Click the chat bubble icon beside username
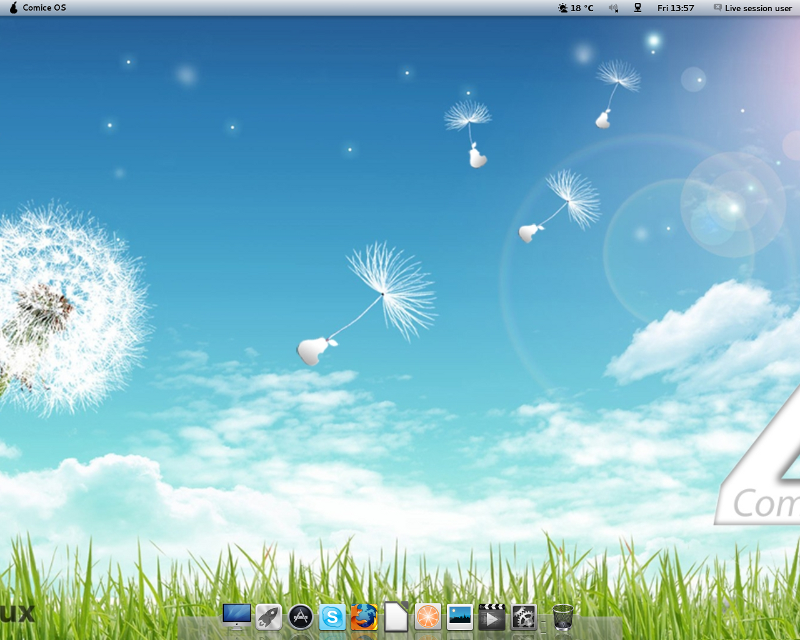 click(717, 8)
